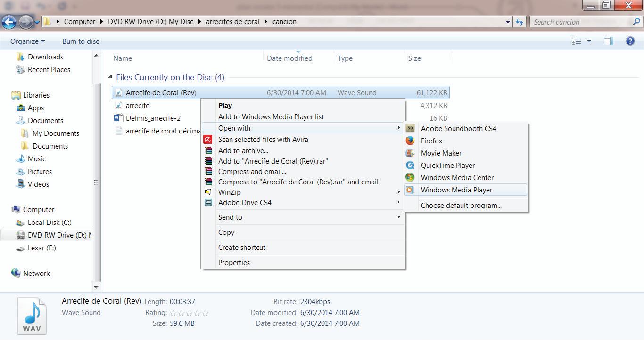This screenshot has height=340, width=644.
Task: Open the recent pages dropdown arrow
Action: pyautogui.click(x=37, y=22)
